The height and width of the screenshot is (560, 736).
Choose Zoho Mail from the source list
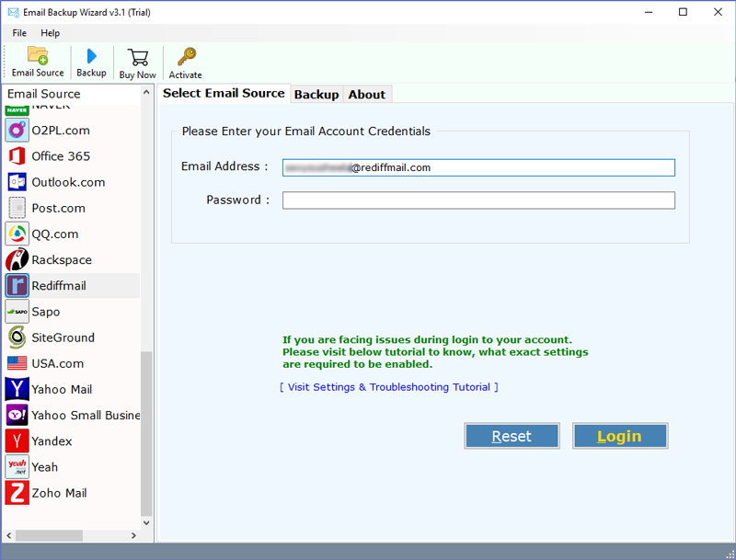pyautogui.click(x=73, y=493)
